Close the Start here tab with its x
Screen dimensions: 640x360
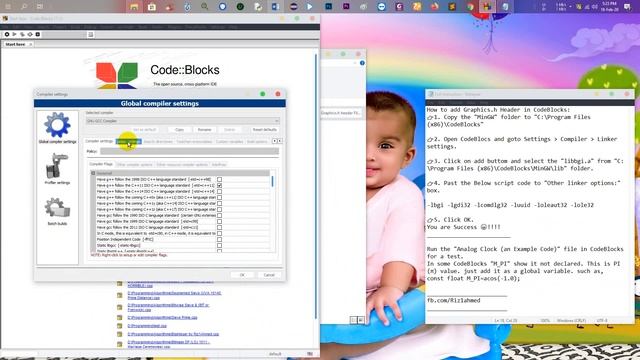30,44
